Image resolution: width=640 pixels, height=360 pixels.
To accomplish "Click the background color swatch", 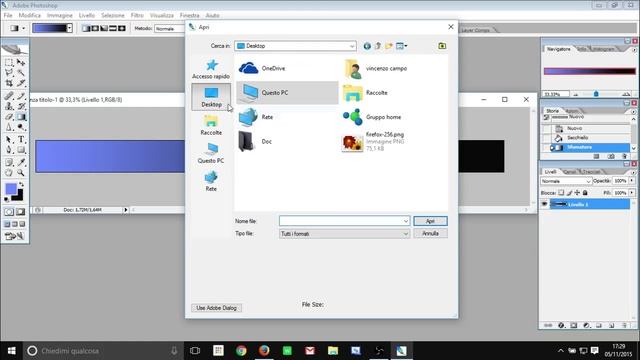I will [19, 196].
